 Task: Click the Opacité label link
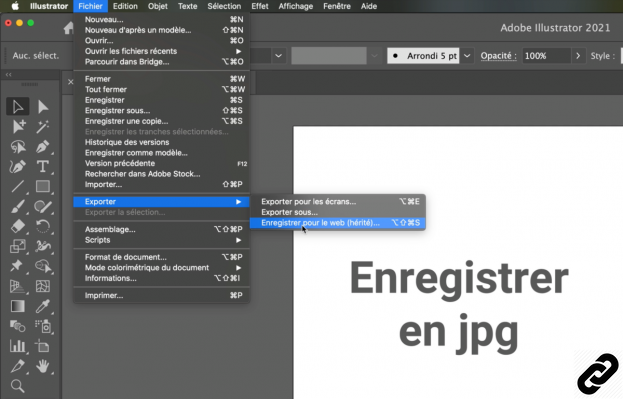[498, 56]
